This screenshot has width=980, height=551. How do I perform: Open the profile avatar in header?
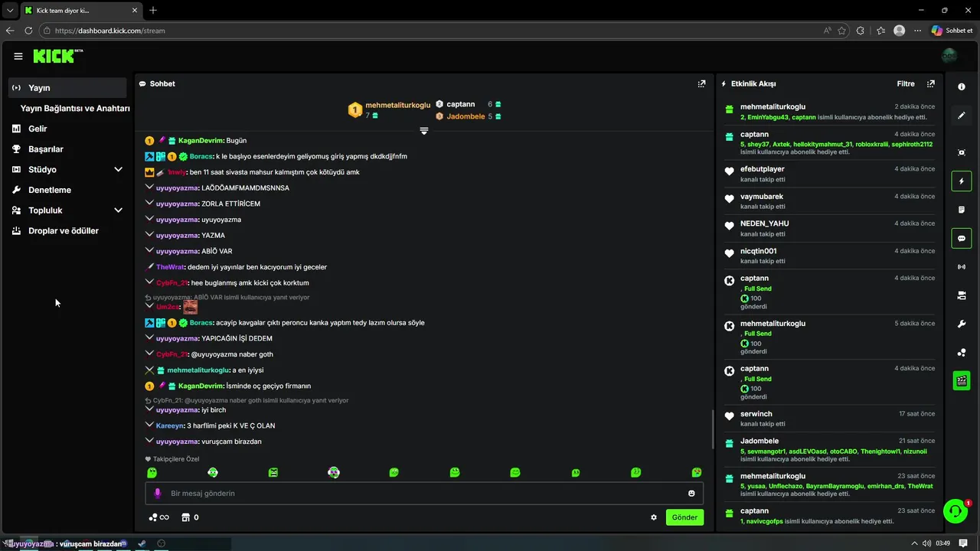click(x=949, y=56)
